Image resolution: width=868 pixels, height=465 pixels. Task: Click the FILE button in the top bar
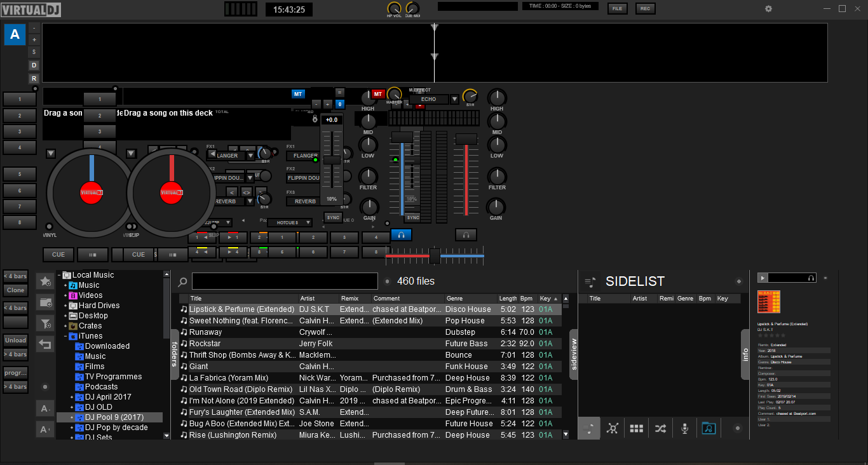click(617, 9)
